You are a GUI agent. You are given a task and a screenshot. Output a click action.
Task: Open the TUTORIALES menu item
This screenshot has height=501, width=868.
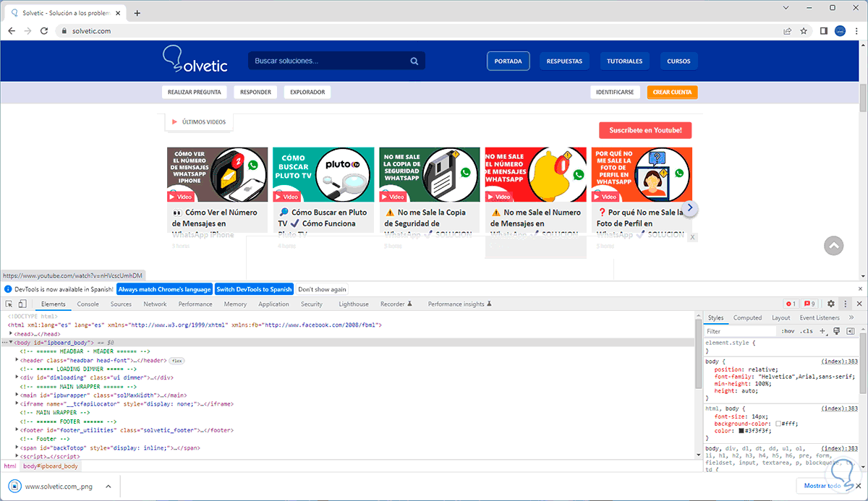click(624, 61)
